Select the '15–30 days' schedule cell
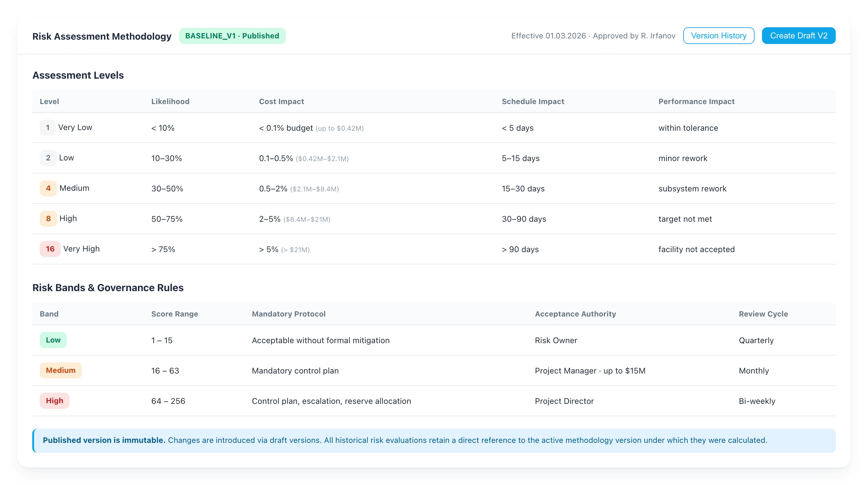Viewport: 868px width, 485px height. pyautogui.click(x=523, y=189)
